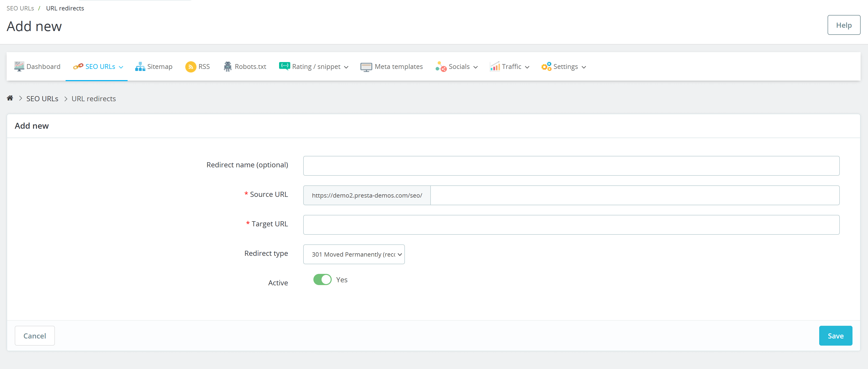The width and height of the screenshot is (868, 369).
Task: Expand the SEO URLs submenu chevron
Action: [x=121, y=67]
